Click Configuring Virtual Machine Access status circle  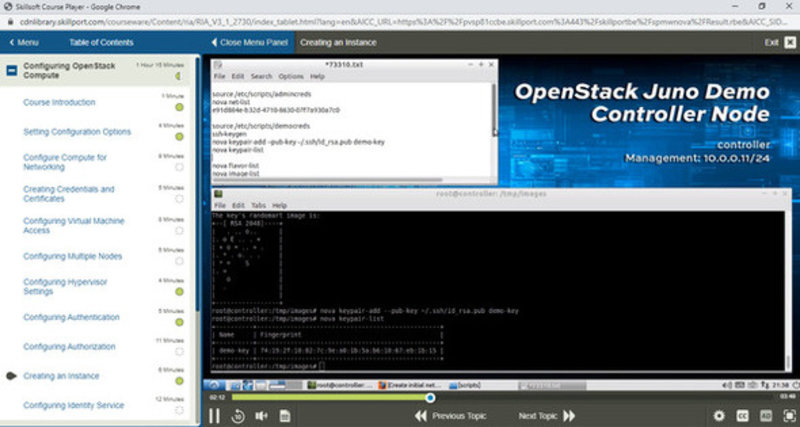pyautogui.click(x=179, y=231)
